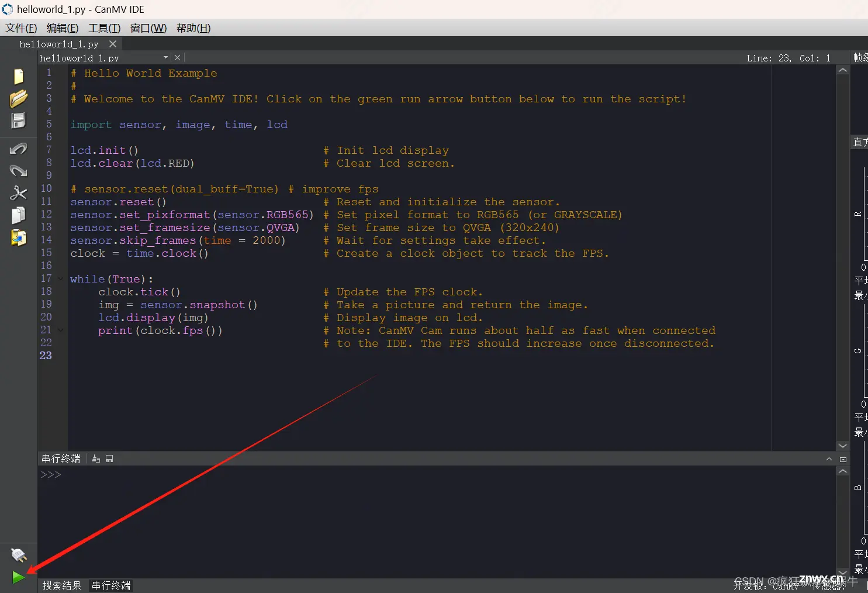Click 'time.clock()' on line 15
Screen dimensions: 868x593
[167, 253]
